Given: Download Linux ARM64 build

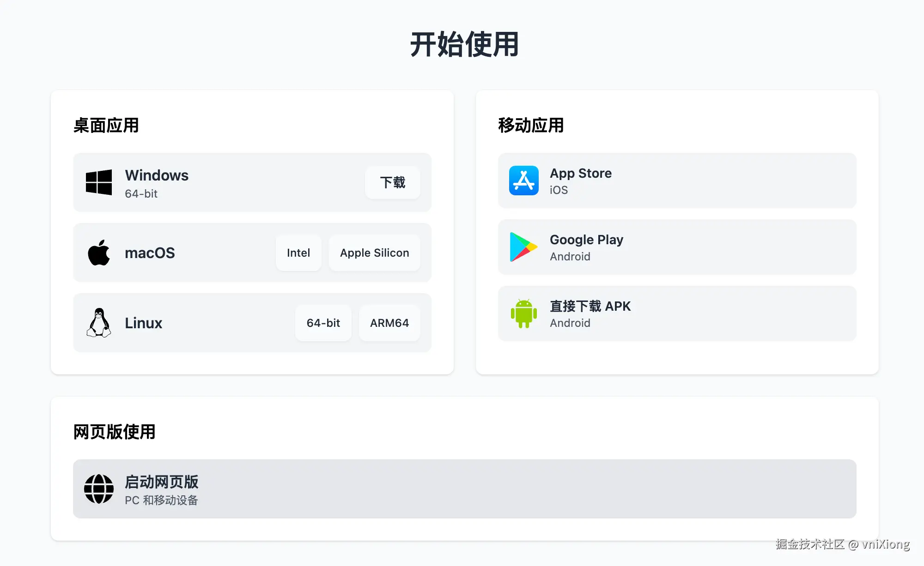Looking at the screenshot, I should click(x=389, y=323).
